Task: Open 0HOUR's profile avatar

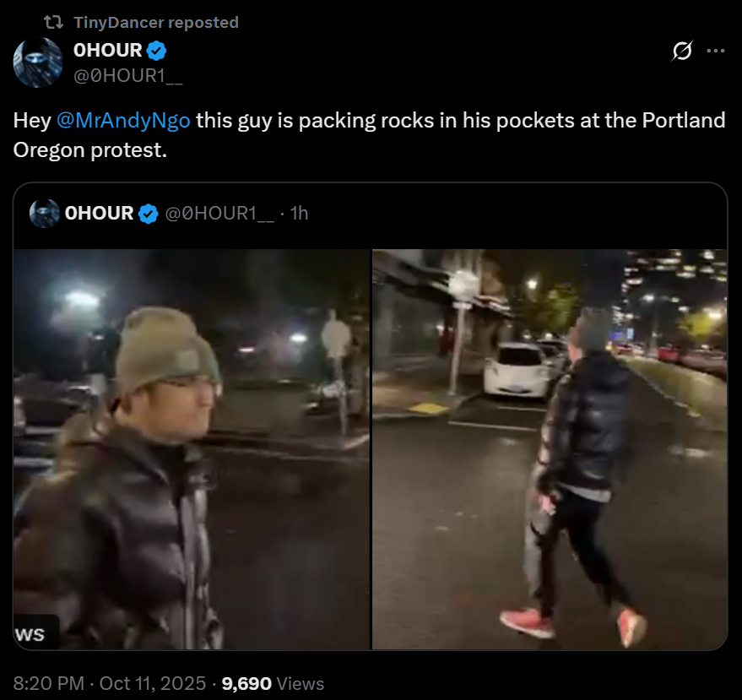Action: [38, 62]
